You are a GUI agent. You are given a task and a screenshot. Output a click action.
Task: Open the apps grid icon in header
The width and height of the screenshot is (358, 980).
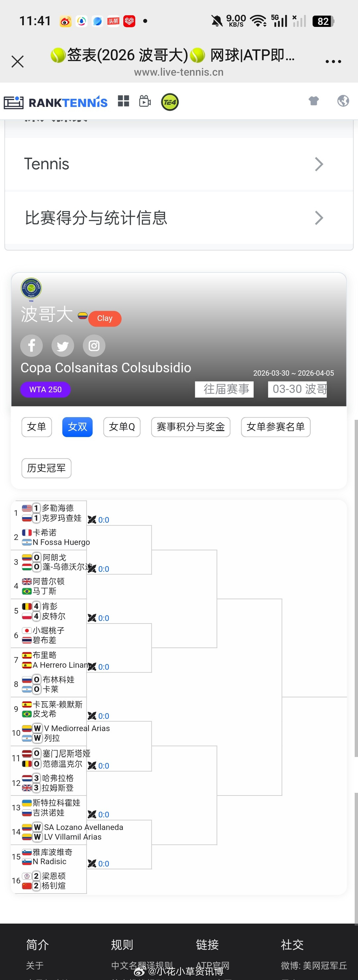[x=124, y=102]
